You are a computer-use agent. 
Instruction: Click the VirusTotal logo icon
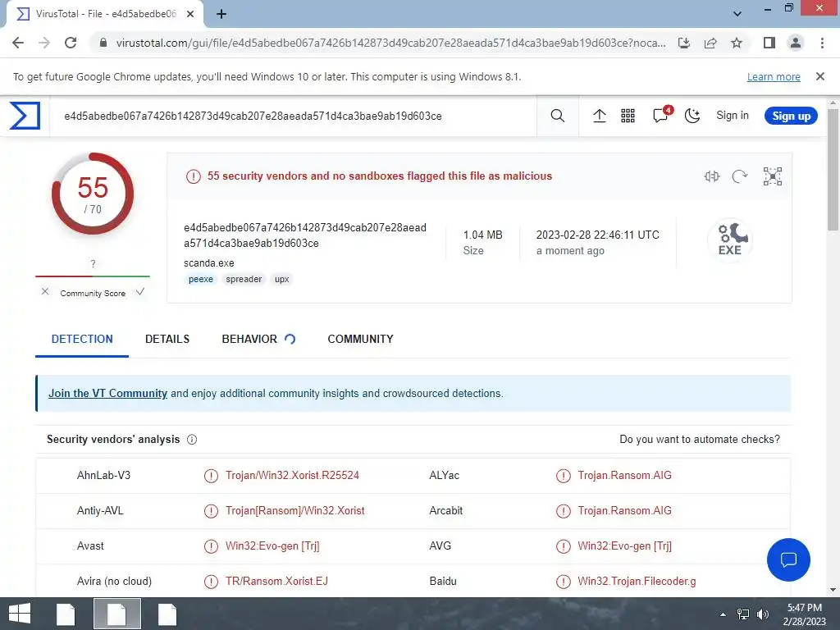(25, 116)
